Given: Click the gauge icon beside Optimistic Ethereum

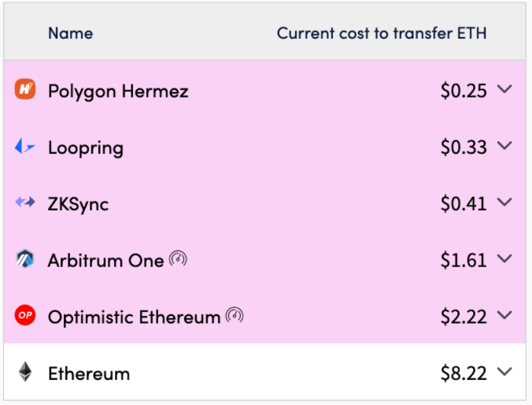Looking at the screenshot, I should pos(235,315).
